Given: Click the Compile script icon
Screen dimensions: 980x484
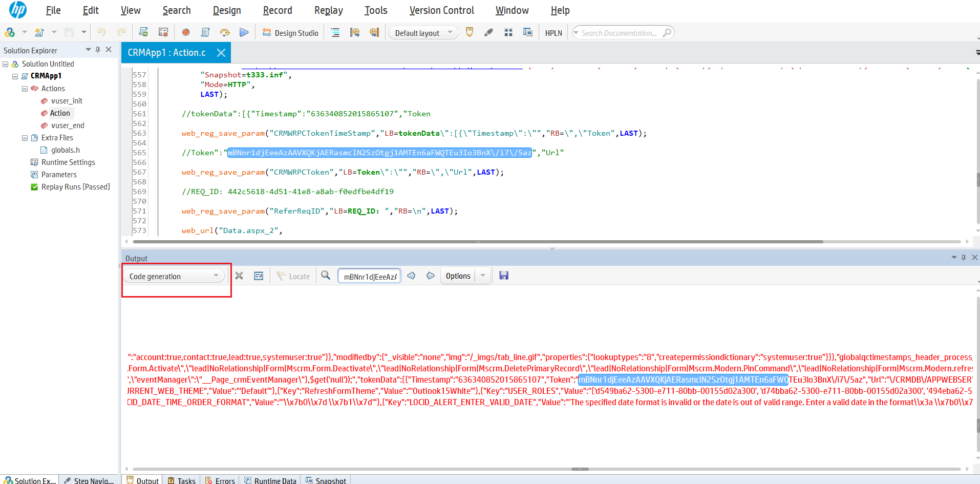Looking at the screenshot, I should pos(205,32).
